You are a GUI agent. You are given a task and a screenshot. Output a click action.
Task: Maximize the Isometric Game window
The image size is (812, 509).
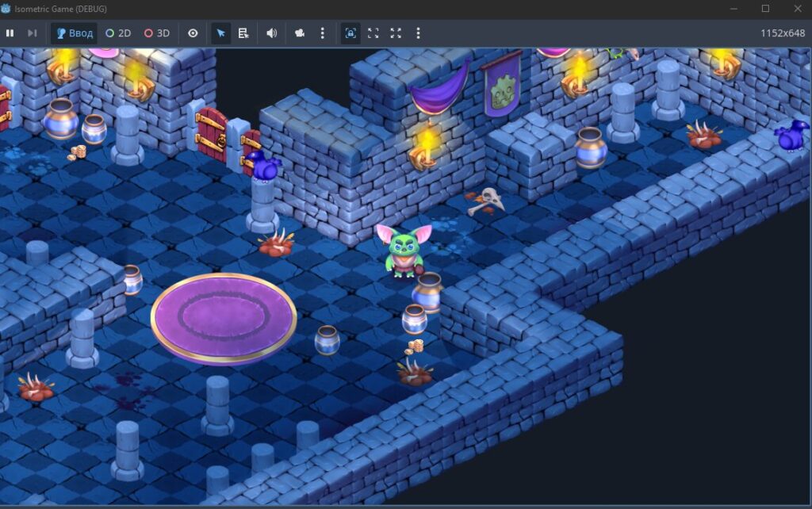(x=765, y=9)
